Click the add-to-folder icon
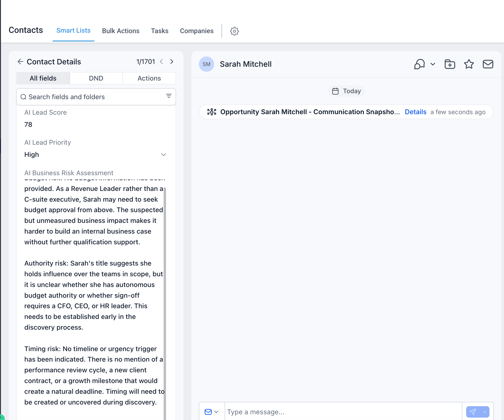This screenshot has width=504, height=420. tap(450, 64)
